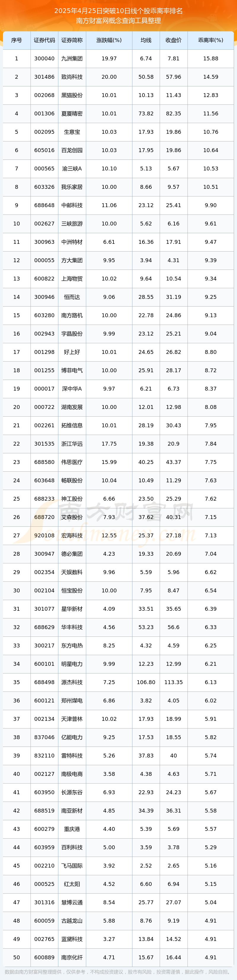Click the 均线 column header
Viewport: 237px width, 980px height.
pos(146,40)
